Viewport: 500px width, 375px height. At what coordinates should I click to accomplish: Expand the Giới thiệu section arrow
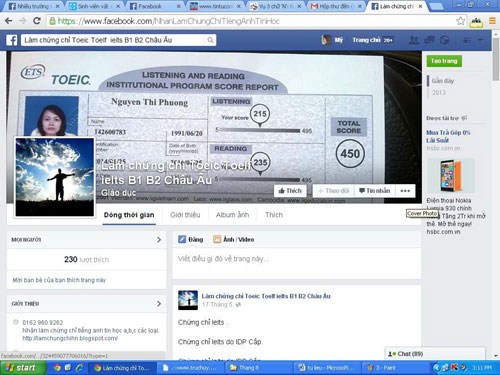[159, 304]
